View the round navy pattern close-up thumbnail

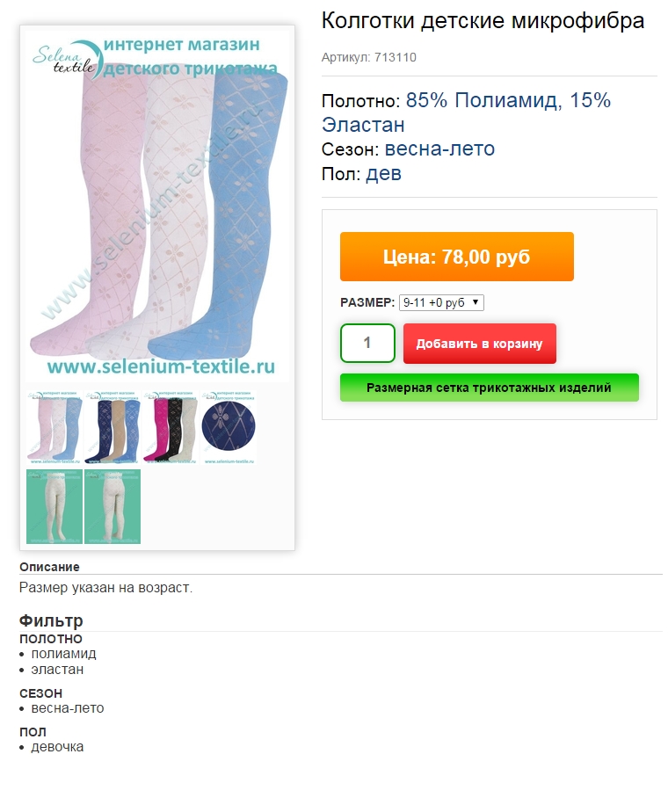point(229,427)
